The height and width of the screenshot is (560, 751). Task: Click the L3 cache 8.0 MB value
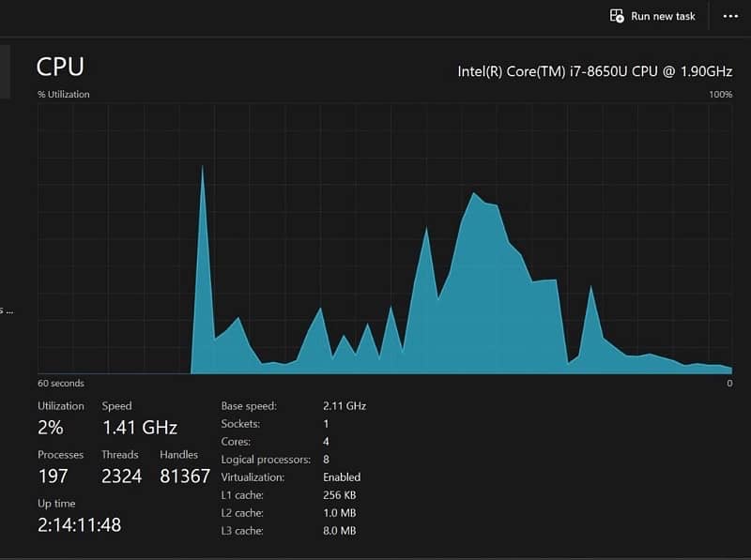pos(339,531)
